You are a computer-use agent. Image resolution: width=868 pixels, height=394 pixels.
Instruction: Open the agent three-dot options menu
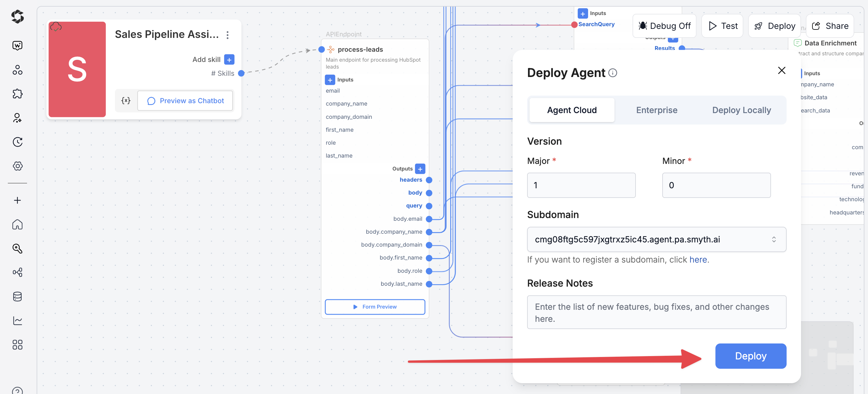point(227,35)
